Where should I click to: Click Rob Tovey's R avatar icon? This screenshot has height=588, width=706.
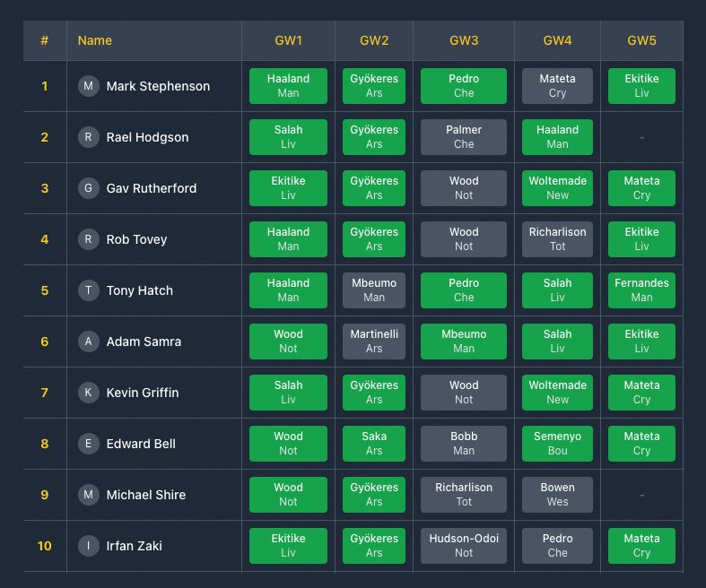coord(88,239)
